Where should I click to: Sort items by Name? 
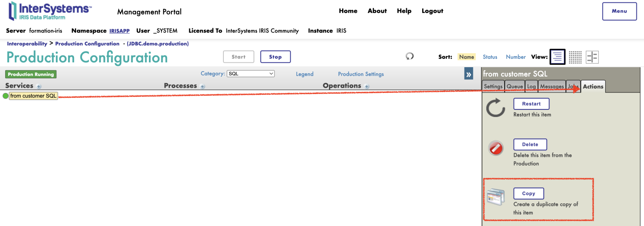(x=466, y=57)
